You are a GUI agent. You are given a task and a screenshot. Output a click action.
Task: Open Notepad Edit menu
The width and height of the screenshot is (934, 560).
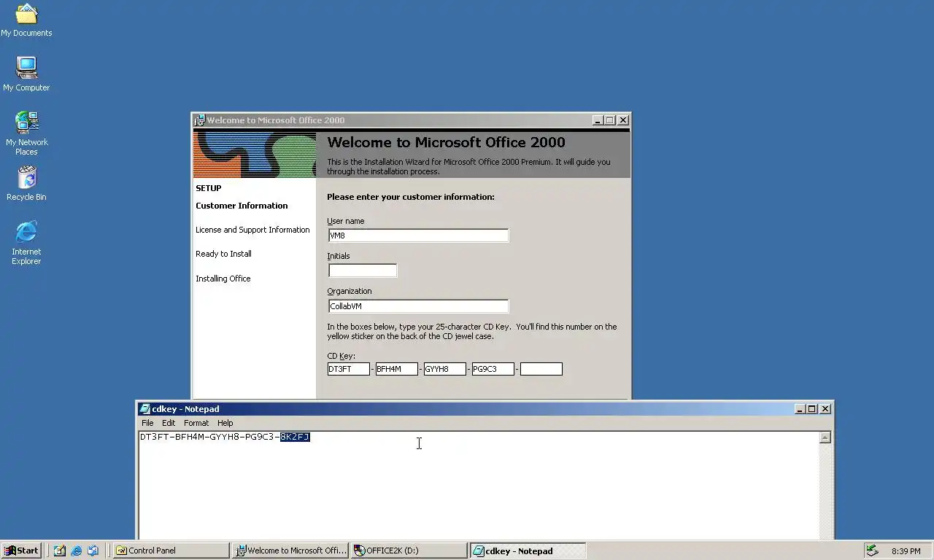169,423
